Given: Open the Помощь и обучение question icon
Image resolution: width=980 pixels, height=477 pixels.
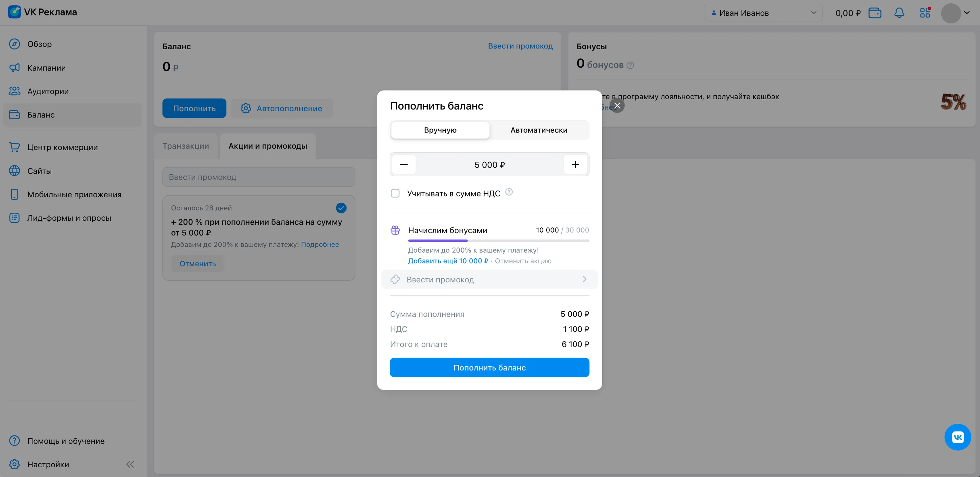Looking at the screenshot, I should tap(15, 441).
